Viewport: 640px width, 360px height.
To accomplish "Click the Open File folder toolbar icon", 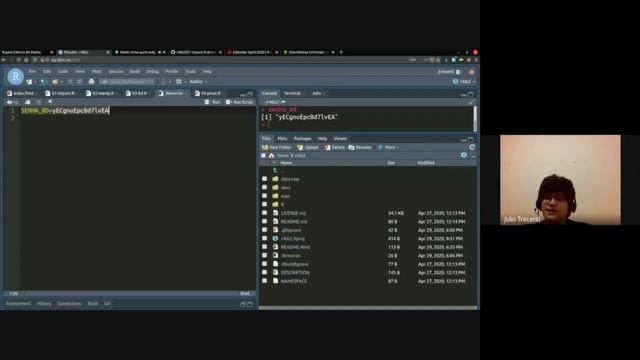I will coord(55,82).
